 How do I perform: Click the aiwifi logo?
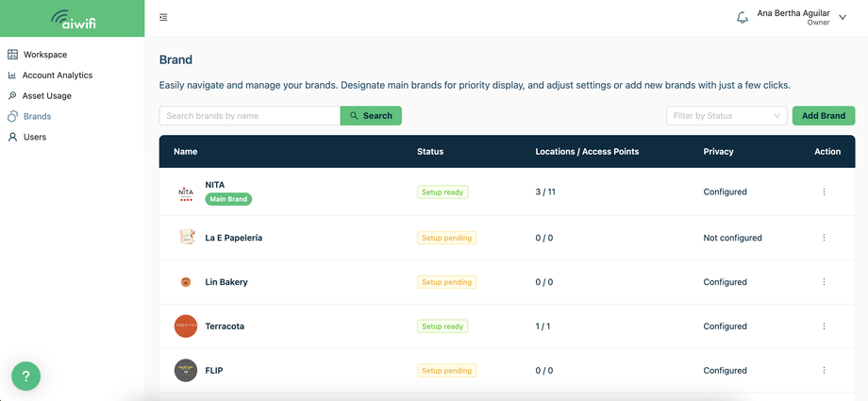click(73, 18)
